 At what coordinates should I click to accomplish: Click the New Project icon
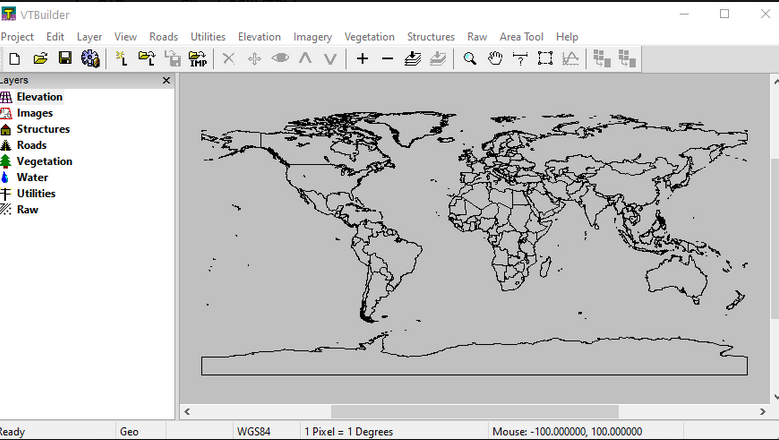[x=15, y=59]
